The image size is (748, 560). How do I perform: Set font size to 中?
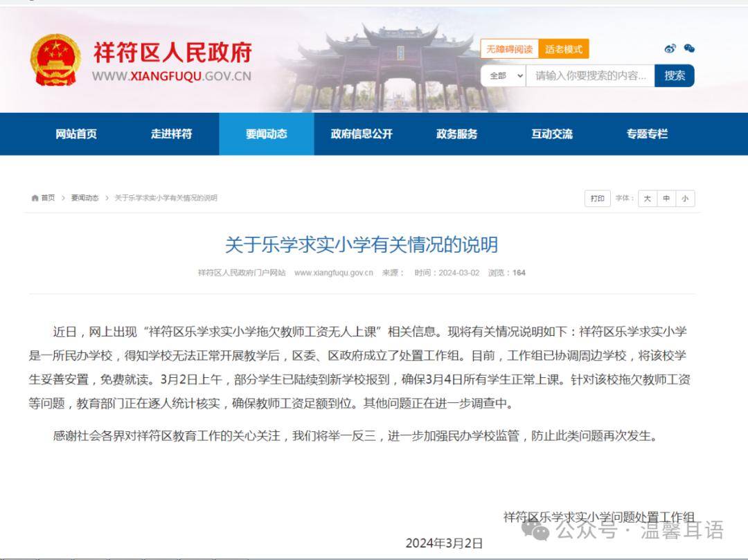pyautogui.click(x=666, y=199)
